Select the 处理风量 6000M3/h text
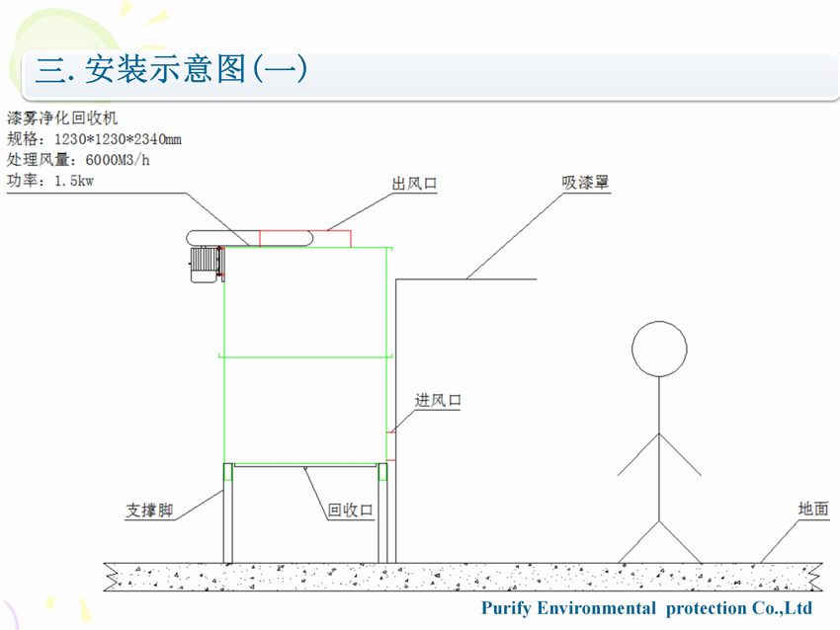Image resolution: width=840 pixels, height=630 pixels. coord(79,159)
